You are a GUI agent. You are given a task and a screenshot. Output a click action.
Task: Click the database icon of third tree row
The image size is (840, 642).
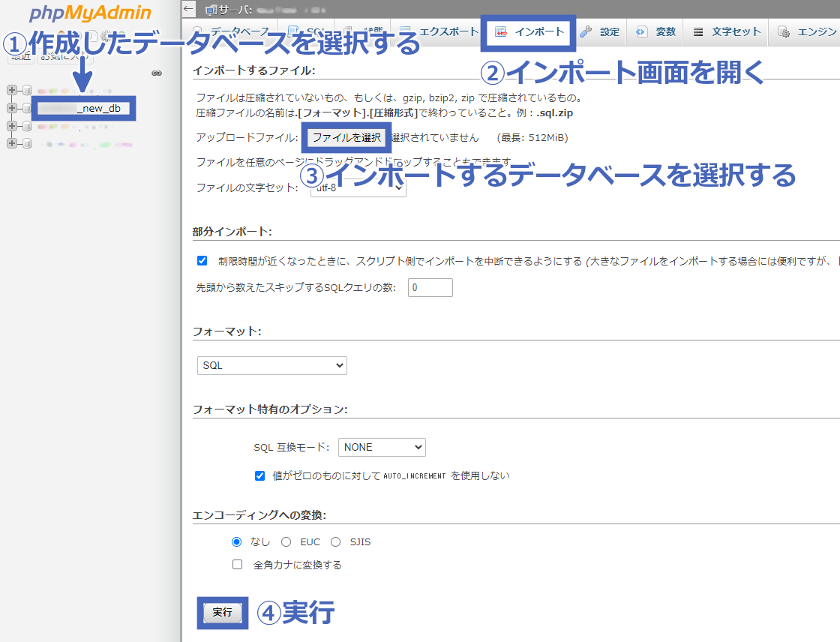tap(27, 126)
